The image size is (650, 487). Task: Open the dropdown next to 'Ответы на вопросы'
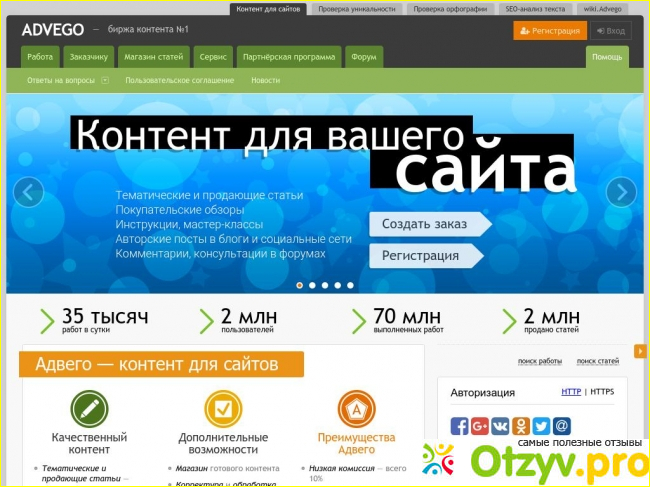click(105, 80)
